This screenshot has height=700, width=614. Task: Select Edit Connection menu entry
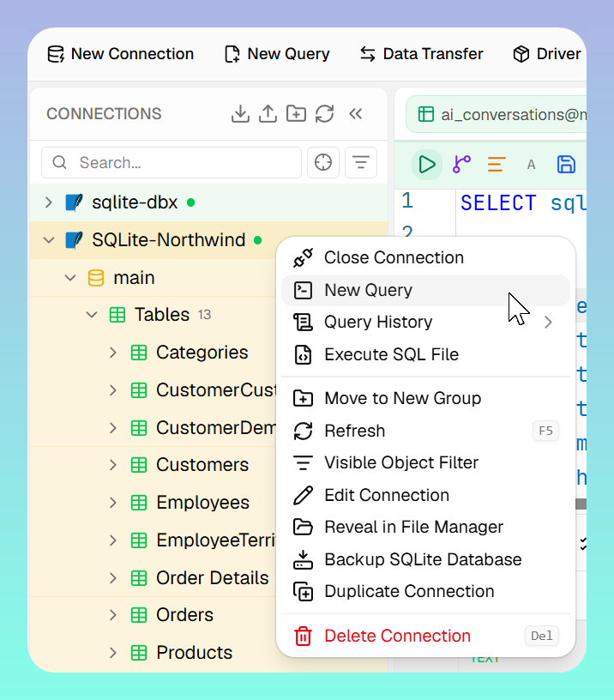pos(425,496)
